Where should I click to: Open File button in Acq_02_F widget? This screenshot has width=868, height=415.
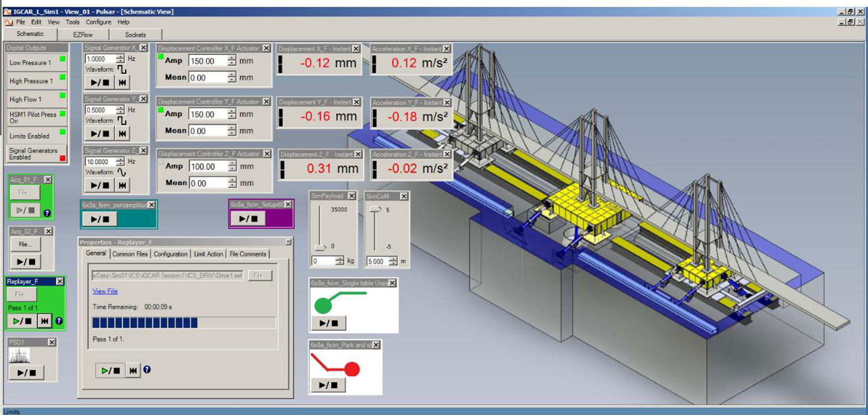click(x=24, y=243)
